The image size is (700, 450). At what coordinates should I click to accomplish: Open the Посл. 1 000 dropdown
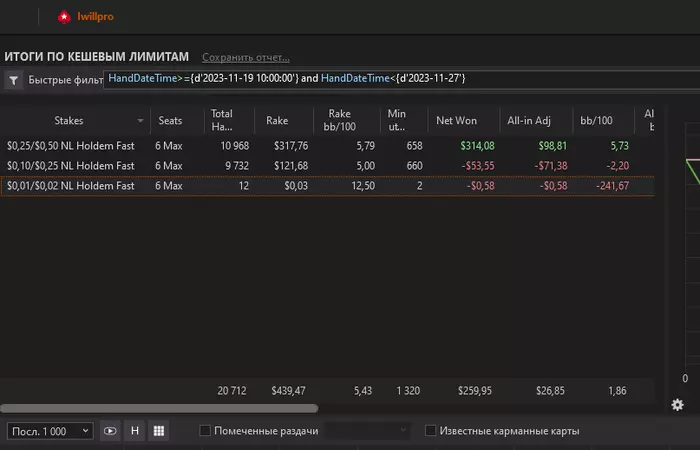pos(50,431)
